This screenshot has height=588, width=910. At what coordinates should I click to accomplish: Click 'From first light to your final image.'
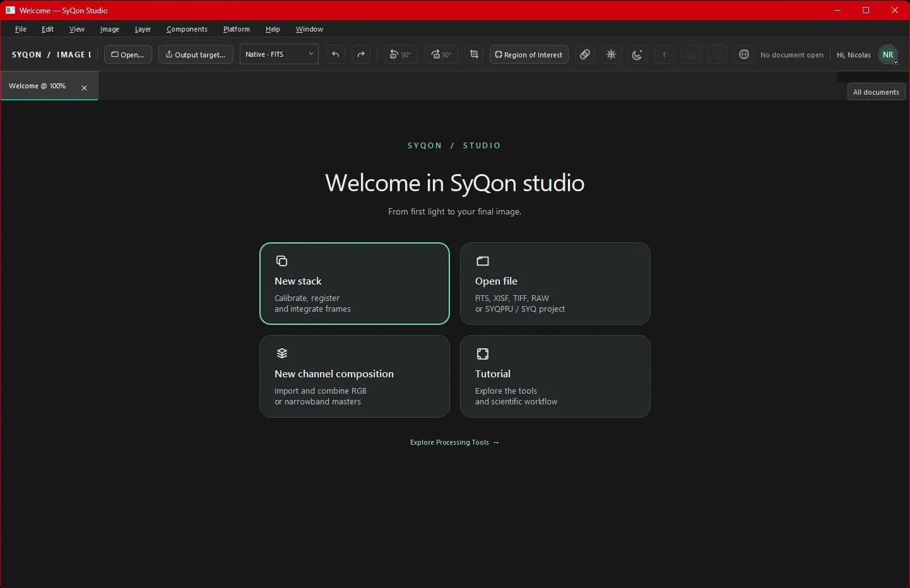tap(455, 211)
